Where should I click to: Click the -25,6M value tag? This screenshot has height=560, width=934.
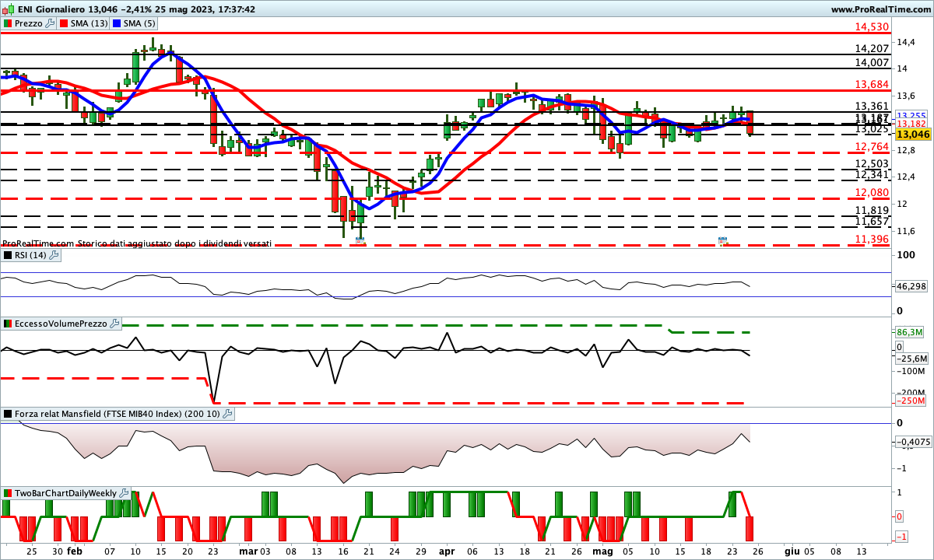(x=911, y=359)
